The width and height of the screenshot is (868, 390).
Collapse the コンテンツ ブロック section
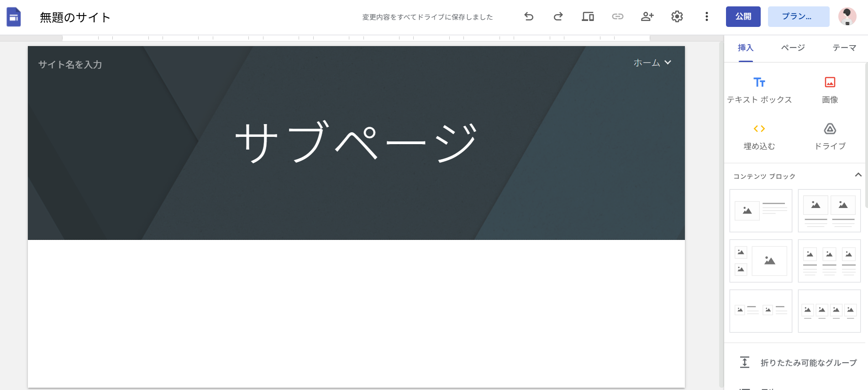click(858, 175)
